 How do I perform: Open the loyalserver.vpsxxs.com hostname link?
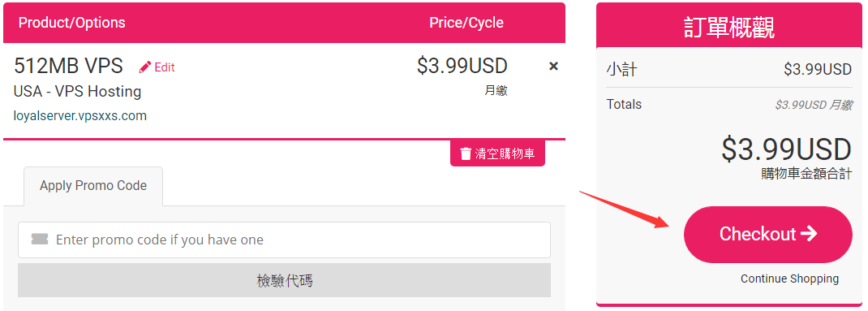79,116
